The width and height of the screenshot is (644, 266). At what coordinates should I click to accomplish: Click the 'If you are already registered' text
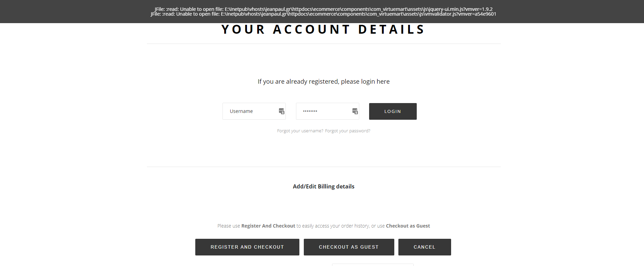324,82
